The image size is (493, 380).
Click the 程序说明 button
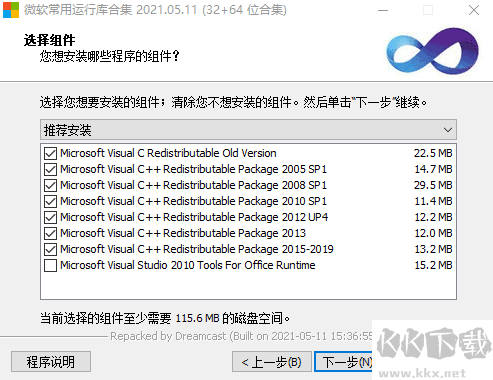tap(51, 362)
